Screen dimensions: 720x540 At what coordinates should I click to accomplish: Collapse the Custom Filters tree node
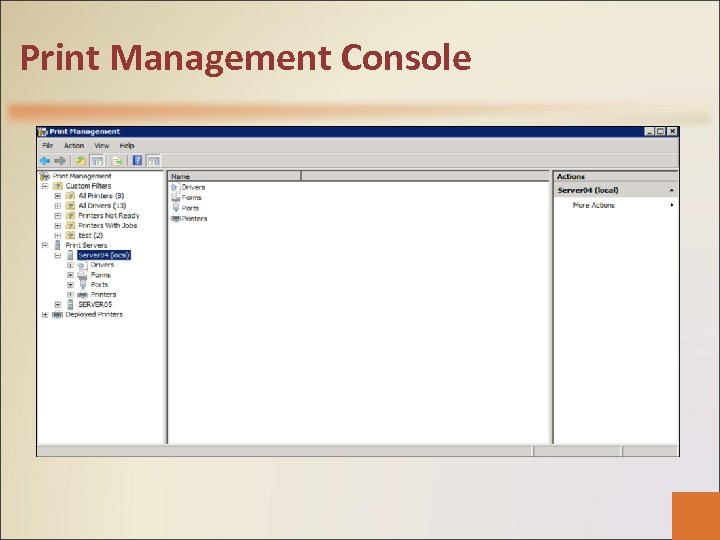pyautogui.click(x=45, y=186)
